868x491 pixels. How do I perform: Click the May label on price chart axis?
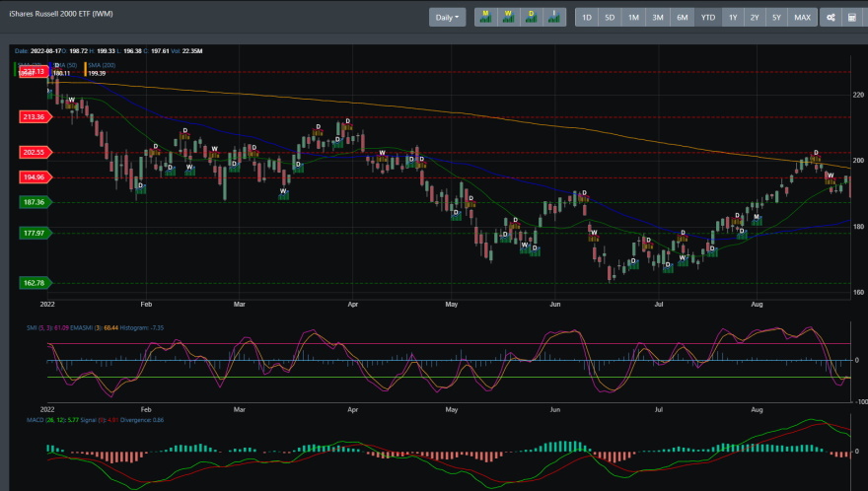tap(451, 304)
